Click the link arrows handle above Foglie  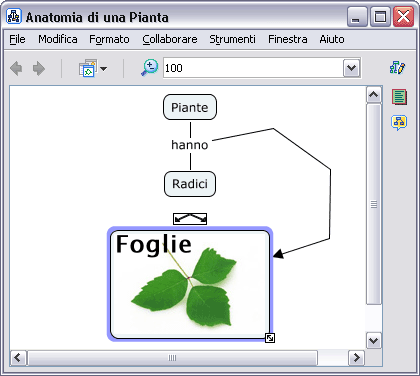(x=190, y=219)
